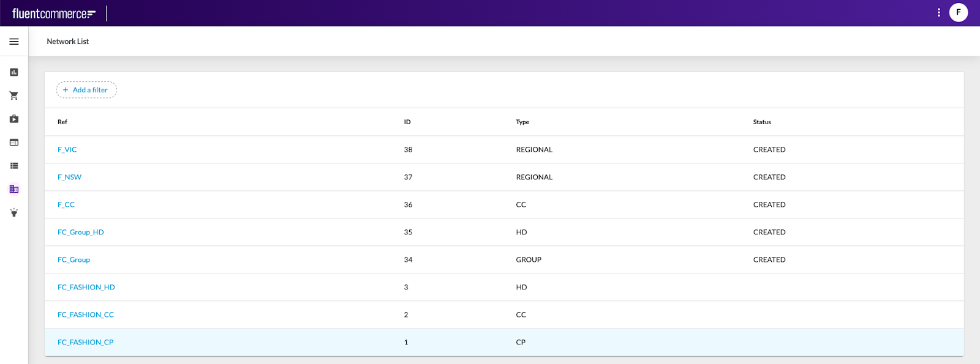Open the FC_Group_HD network link

(x=81, y=232)
